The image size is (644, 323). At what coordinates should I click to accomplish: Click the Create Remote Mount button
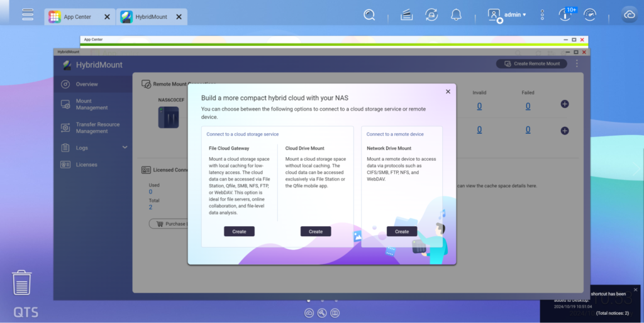tap(531, 63)
